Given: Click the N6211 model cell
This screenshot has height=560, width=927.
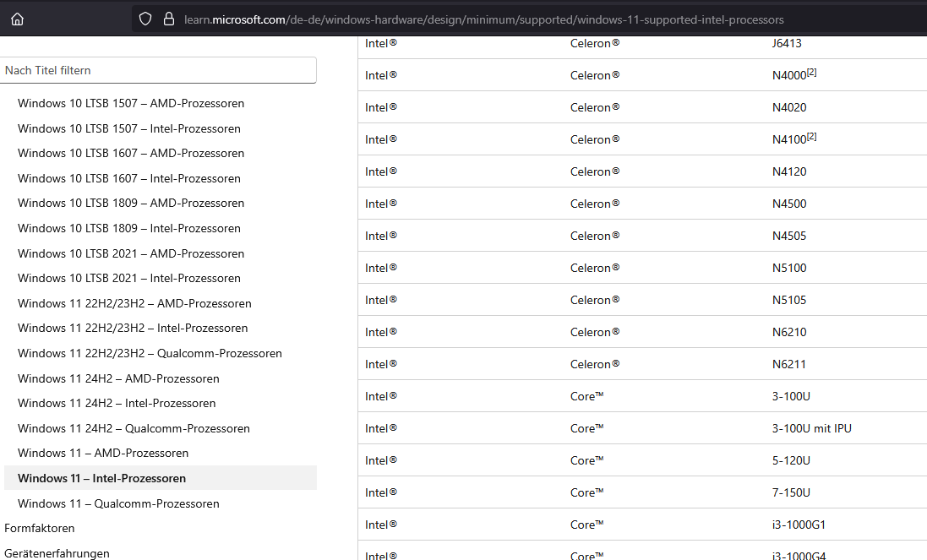Looking at the screenshot, I should click(789, 365).
